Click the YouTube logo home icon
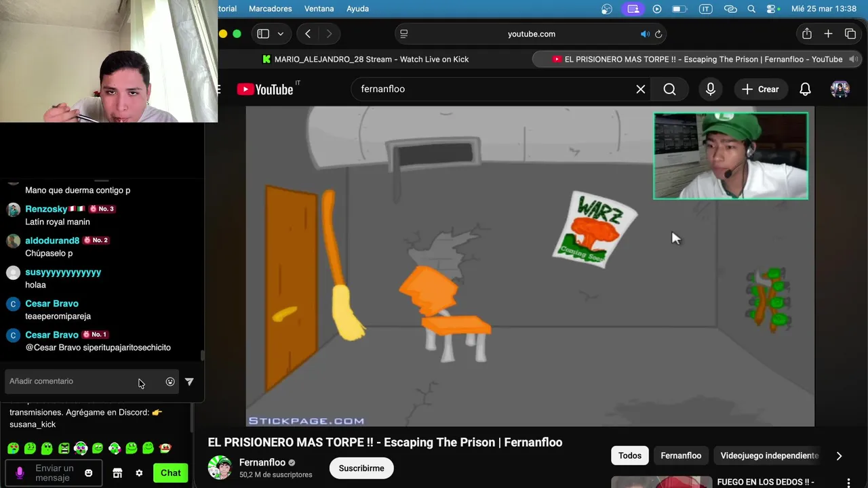Image resolution: width=868 pixels, height=488 pixels. (x=265, y=89)
